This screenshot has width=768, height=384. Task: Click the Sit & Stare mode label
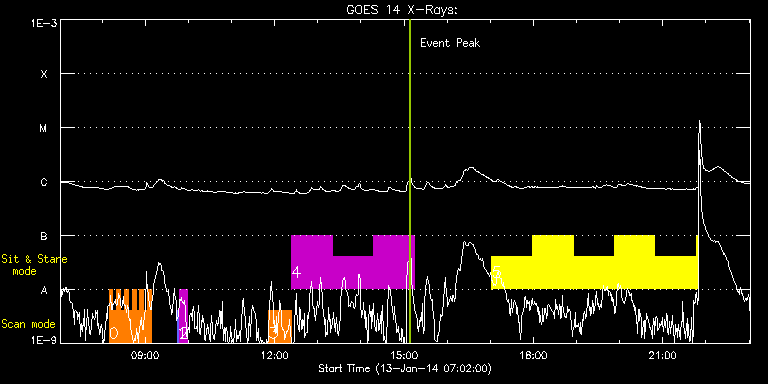[34, 265]
